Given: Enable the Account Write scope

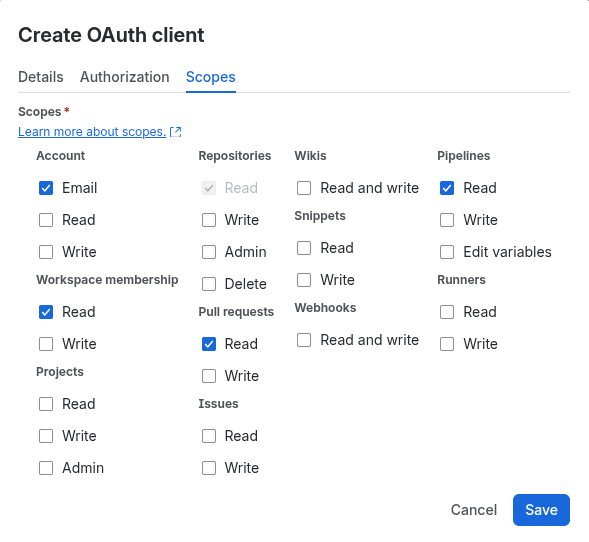Looking at the screenshot, I should point(46,252).
